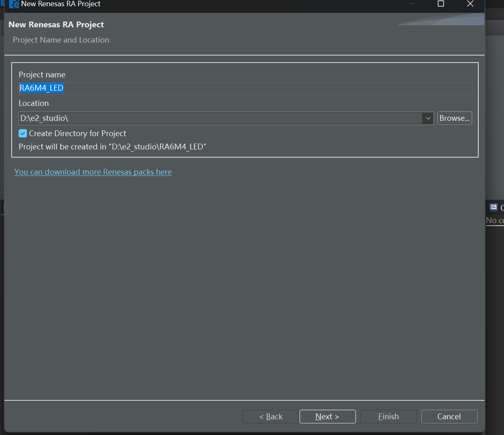Click the "Location" label
The height and width of the screenshot is (435, 504).
(34, 103)
